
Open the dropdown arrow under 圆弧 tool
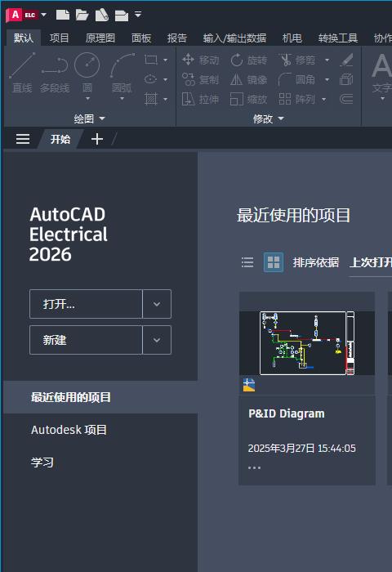[x=122, y=99]
